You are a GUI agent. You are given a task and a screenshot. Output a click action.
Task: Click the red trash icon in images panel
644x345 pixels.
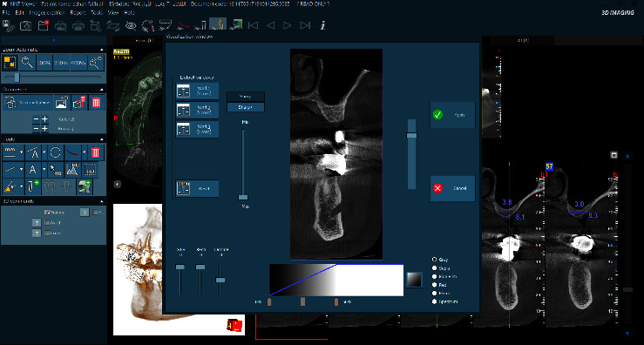[96, 102]
